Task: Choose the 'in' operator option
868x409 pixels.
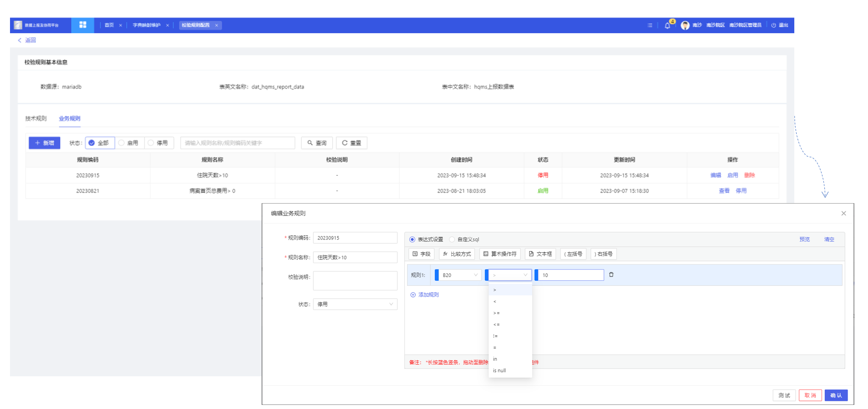Action: [x=510, y=359]
